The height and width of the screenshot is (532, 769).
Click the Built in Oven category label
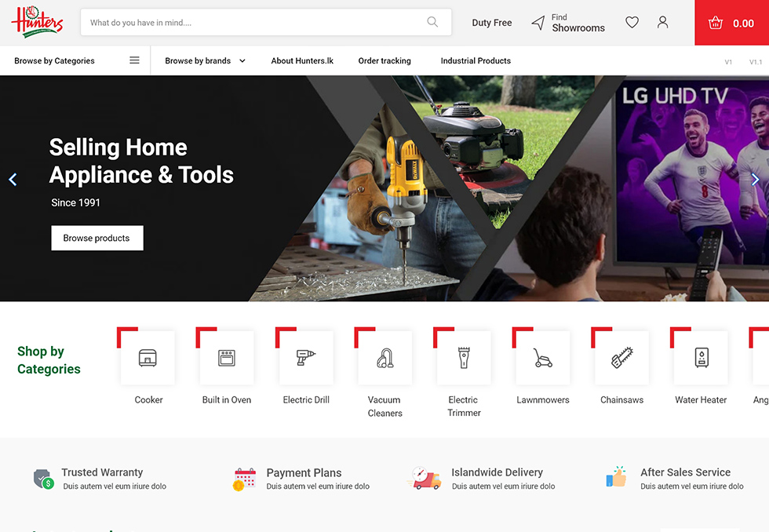coord(227,399)
